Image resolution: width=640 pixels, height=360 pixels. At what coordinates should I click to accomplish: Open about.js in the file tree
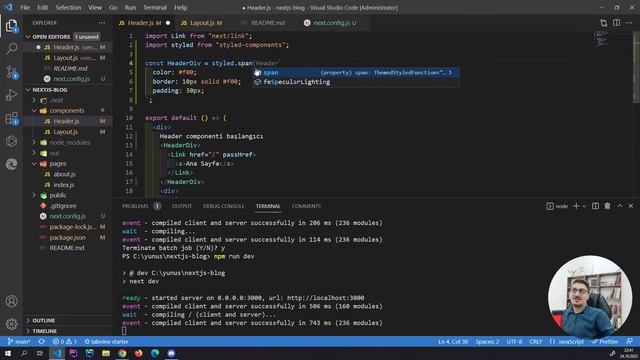pos(67,174)
